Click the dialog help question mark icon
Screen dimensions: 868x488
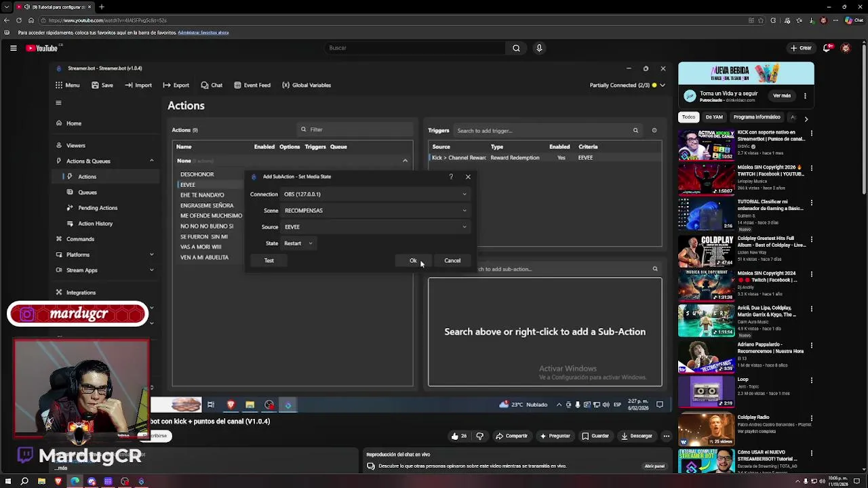coord(451,177)
